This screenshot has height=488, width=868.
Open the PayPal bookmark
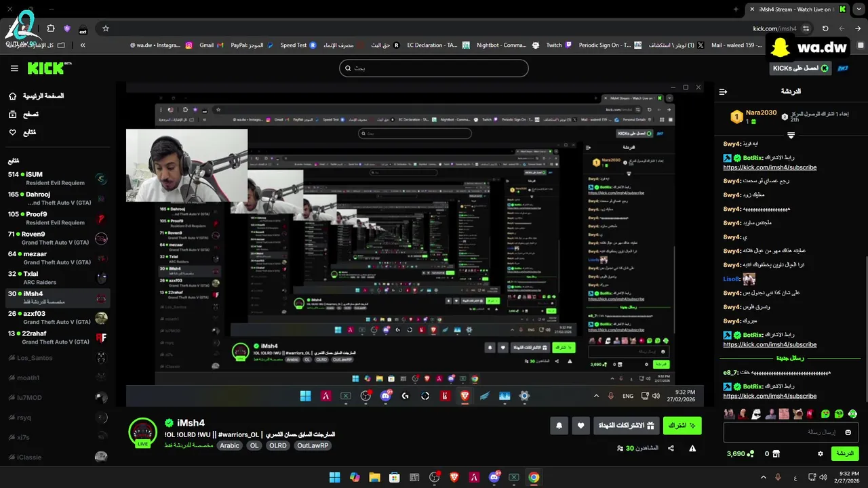click(x=252, y=45)
